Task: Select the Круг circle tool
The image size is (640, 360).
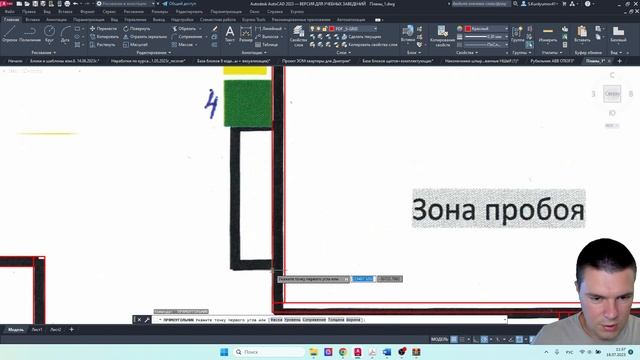Action: [x=49, y=34]
